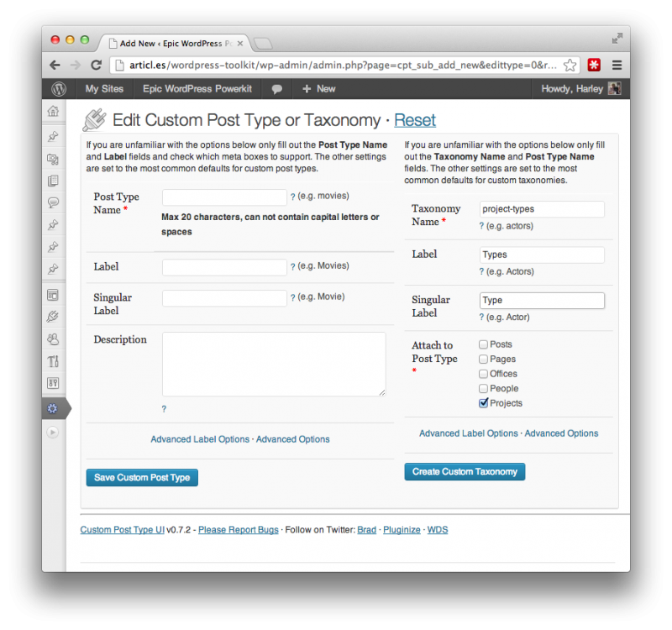Open the comments bubble in the admin bar
672x630 pixels.
click(277, 89)
